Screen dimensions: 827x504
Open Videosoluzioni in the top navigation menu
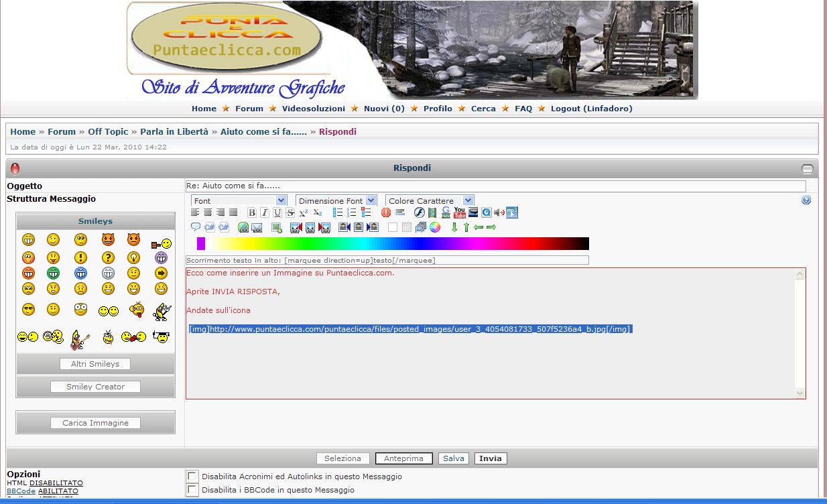(314, 109)
